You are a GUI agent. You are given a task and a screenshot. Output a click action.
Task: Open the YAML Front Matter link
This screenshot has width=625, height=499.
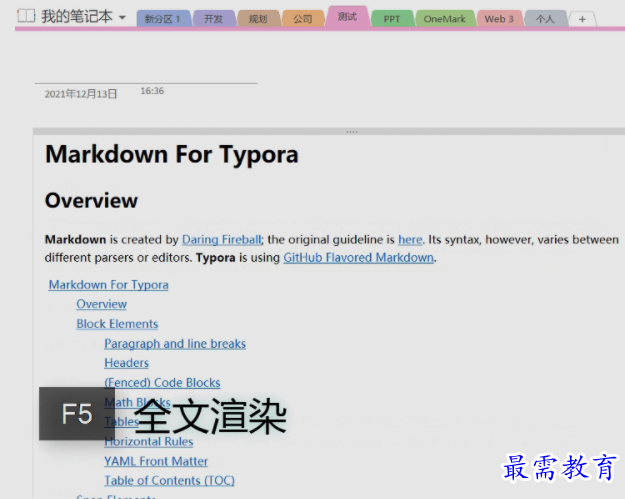(156, 461)
